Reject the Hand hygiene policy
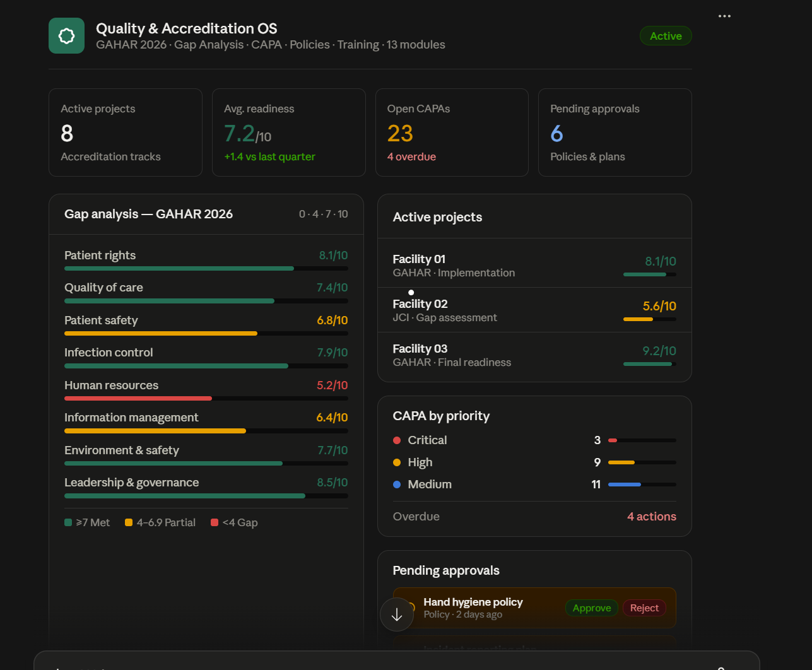 point(644,608)
